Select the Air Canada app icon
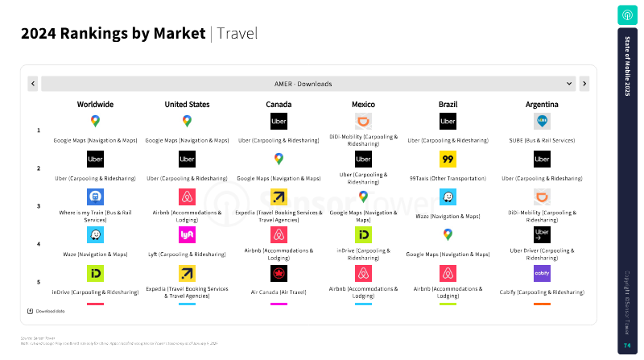This screenshot has height=360, width=644. pos(279,273)
